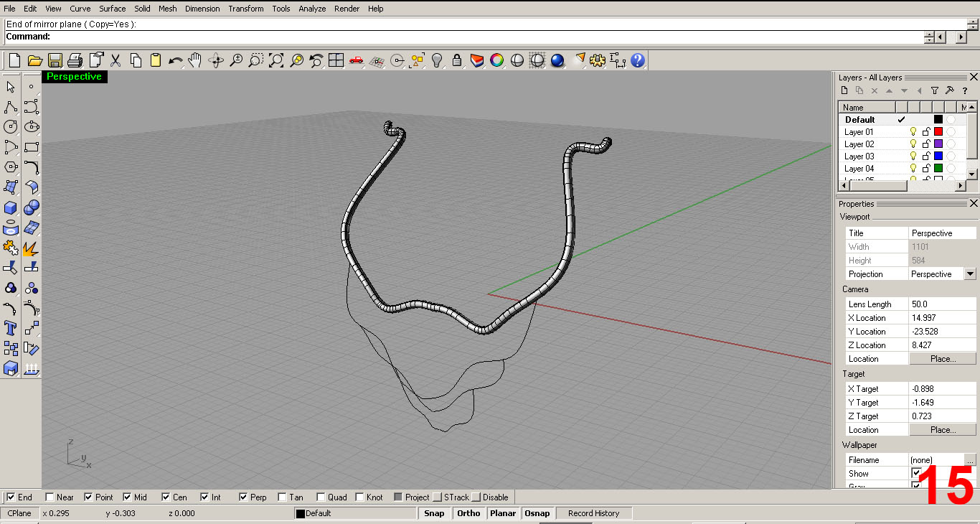Click the padlock Lock objects icon
This screenshot has height=524, width=980.
pyautogui.click(x=456, y=60)
